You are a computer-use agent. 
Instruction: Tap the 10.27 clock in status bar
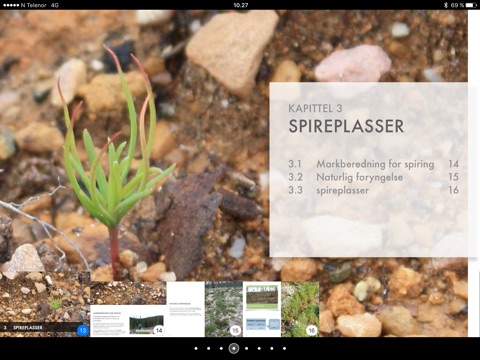[240, 5]
